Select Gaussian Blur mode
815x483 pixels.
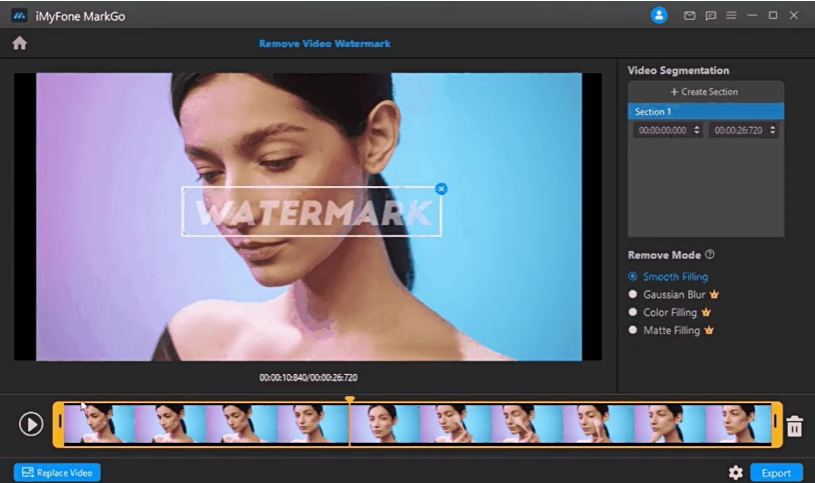click(633, 295)
